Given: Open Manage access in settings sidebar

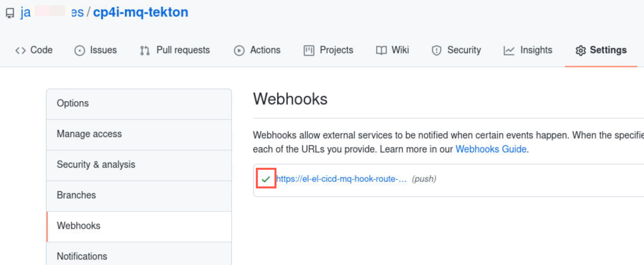Looking at the screenshot, I should point(139,134).
